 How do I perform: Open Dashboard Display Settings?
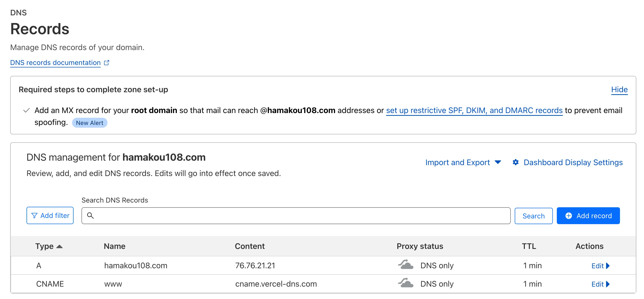pyautogui.click(x=573, y=162)
